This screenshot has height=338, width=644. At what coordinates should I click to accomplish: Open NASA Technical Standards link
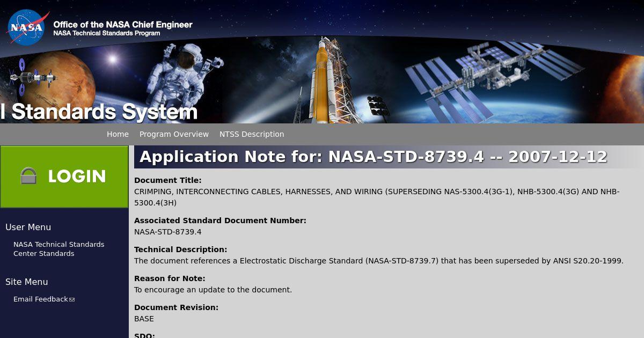(59, 244)
